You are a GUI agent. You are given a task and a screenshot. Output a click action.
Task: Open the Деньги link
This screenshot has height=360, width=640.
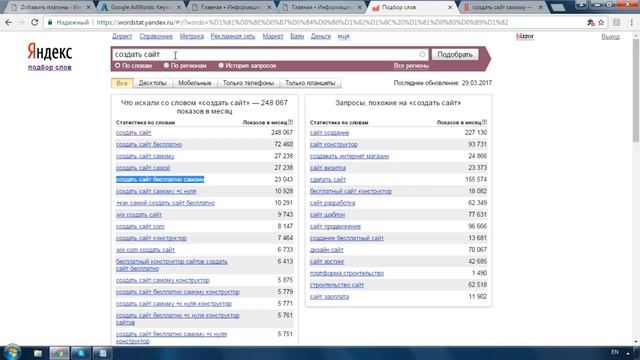coord(320,36)
